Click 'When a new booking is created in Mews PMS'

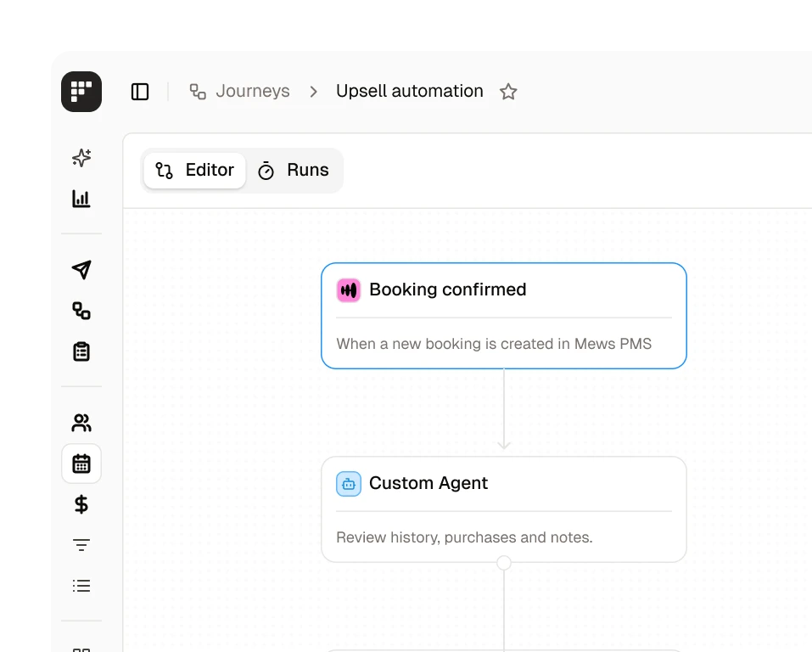pos(494,344)
